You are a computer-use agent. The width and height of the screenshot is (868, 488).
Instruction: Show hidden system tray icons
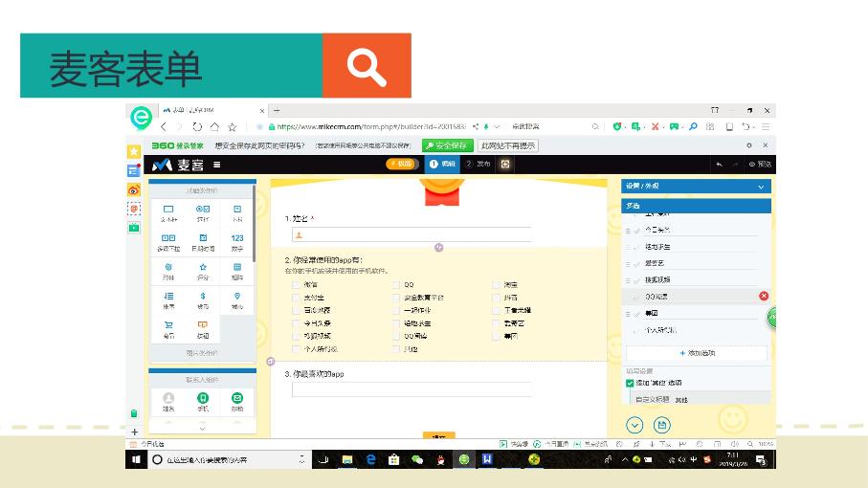624,460
